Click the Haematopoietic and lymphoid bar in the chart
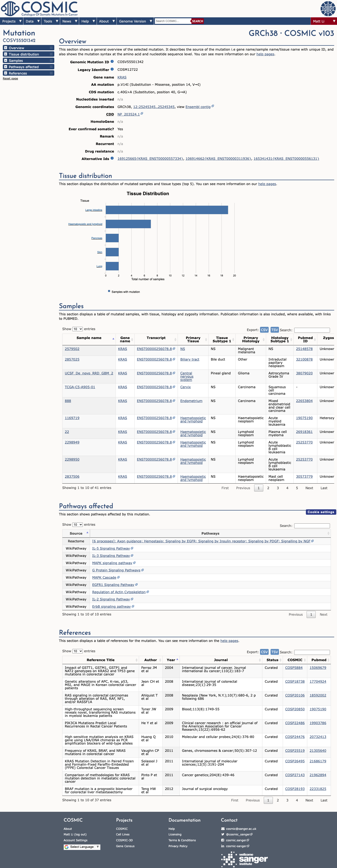337x868 pixels. click(x=128, y=224)
